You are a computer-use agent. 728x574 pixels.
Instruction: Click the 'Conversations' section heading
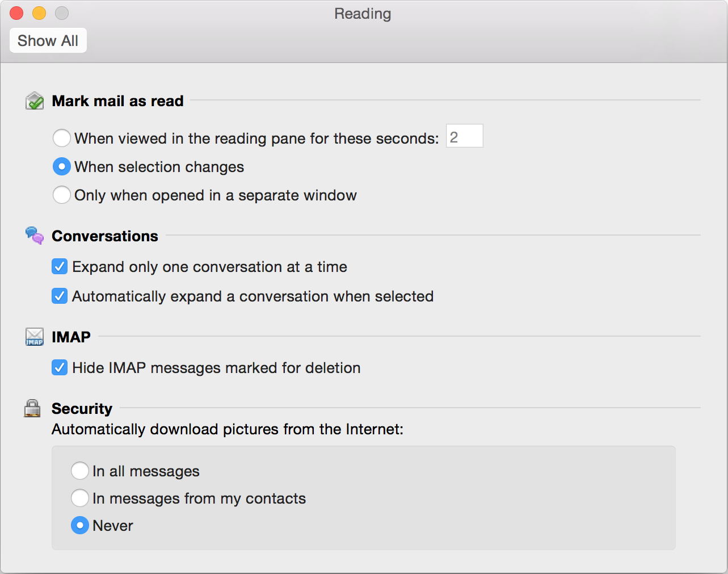(105, 236)
